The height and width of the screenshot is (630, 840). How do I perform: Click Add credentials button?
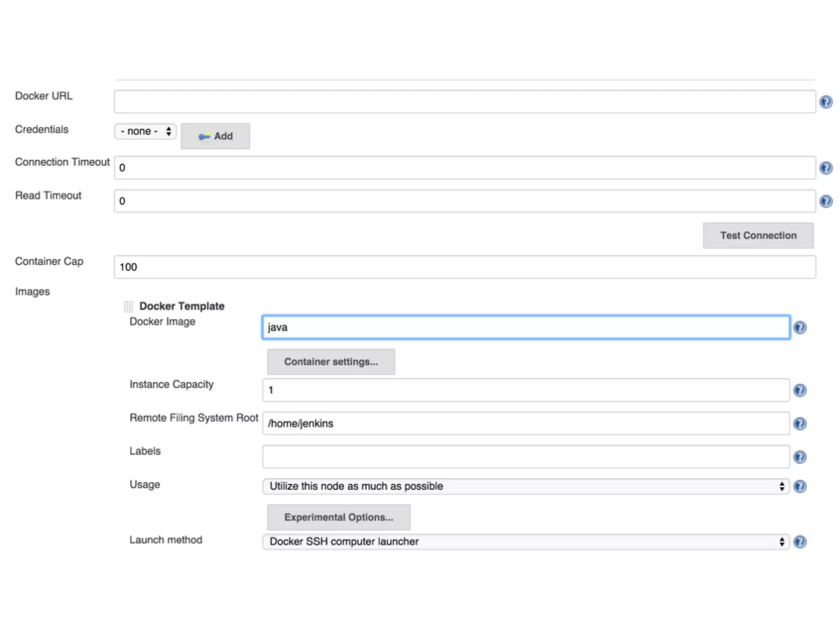(x=215, y=136)
